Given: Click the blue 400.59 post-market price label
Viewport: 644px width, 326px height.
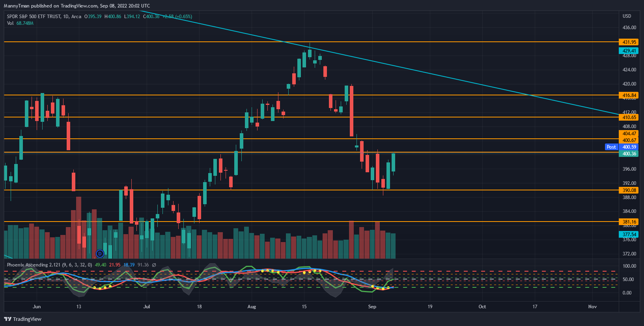Looking at the screenshot, I should [x=629, y=147].
